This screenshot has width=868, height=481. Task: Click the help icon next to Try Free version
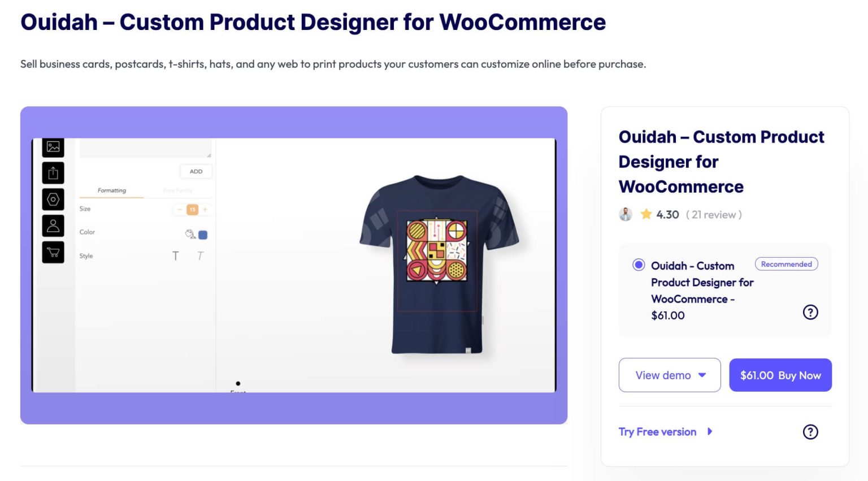810,432
